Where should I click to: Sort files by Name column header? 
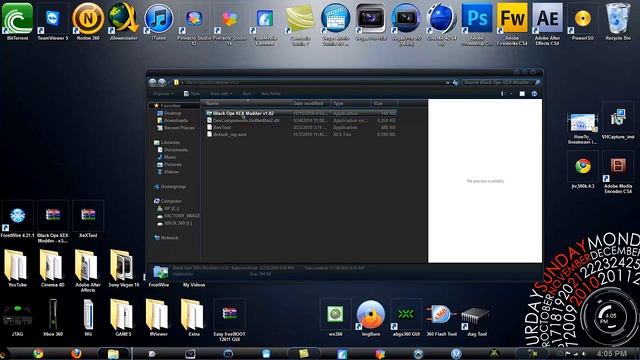coord(247,103)
